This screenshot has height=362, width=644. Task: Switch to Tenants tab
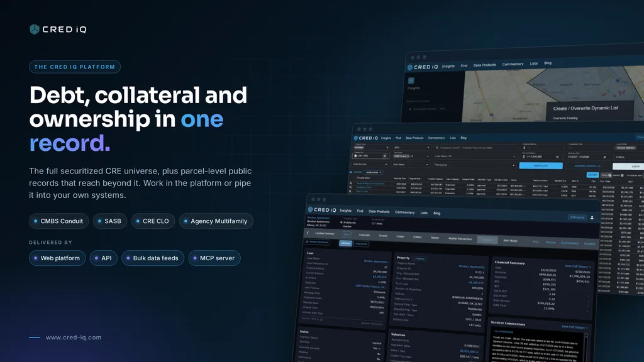tap(383, 236)
